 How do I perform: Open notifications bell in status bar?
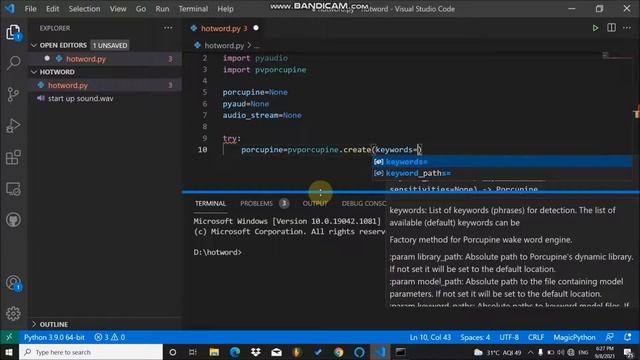[x=628, y=337]
